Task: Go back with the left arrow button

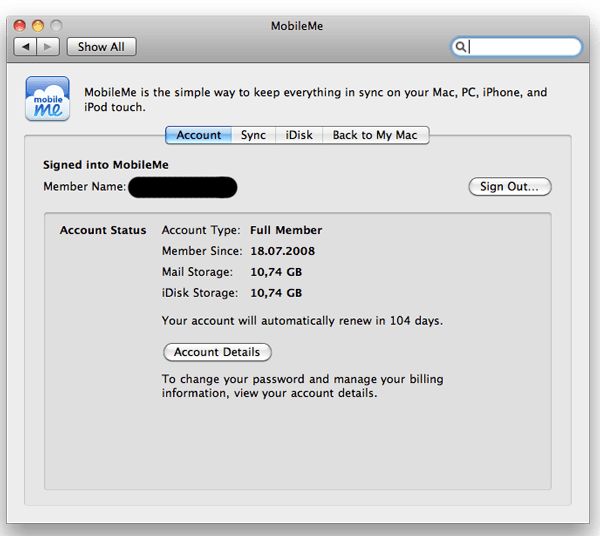Action: point(25,47)
